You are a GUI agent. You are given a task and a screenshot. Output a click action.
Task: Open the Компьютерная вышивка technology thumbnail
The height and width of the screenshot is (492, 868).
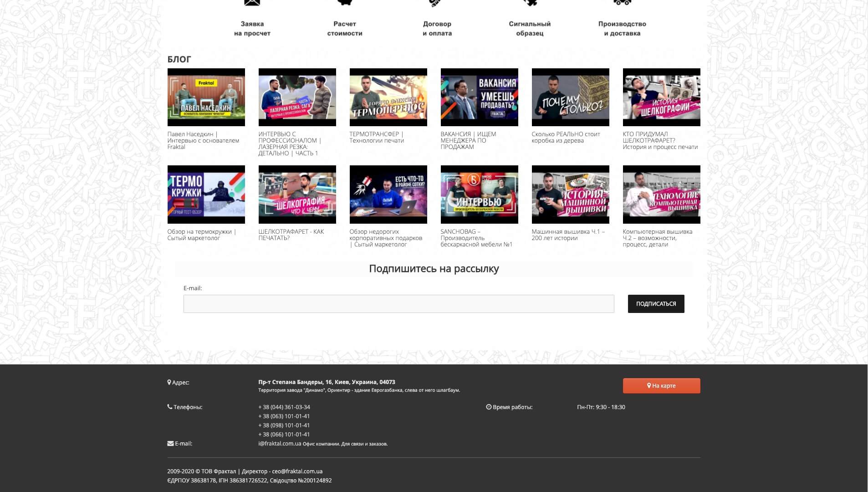click(x=661, y=195)
